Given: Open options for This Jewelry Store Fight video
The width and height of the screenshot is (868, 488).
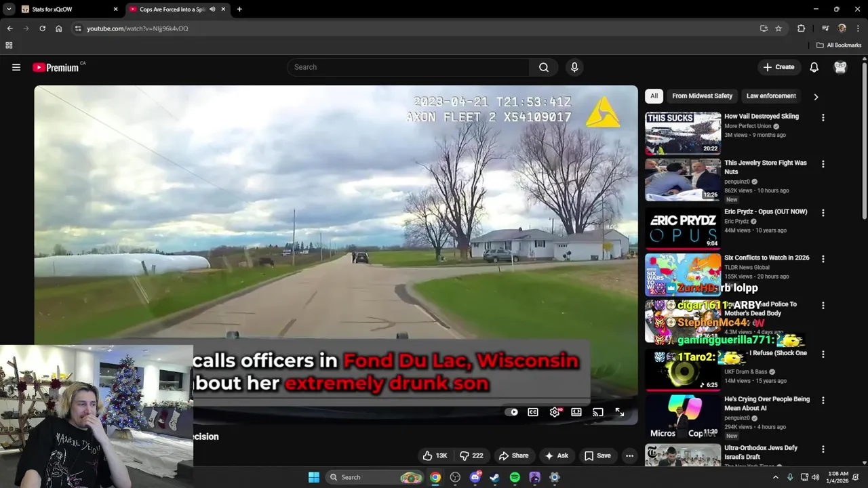Looking at the screenshot, I should (x=823, y=164).
